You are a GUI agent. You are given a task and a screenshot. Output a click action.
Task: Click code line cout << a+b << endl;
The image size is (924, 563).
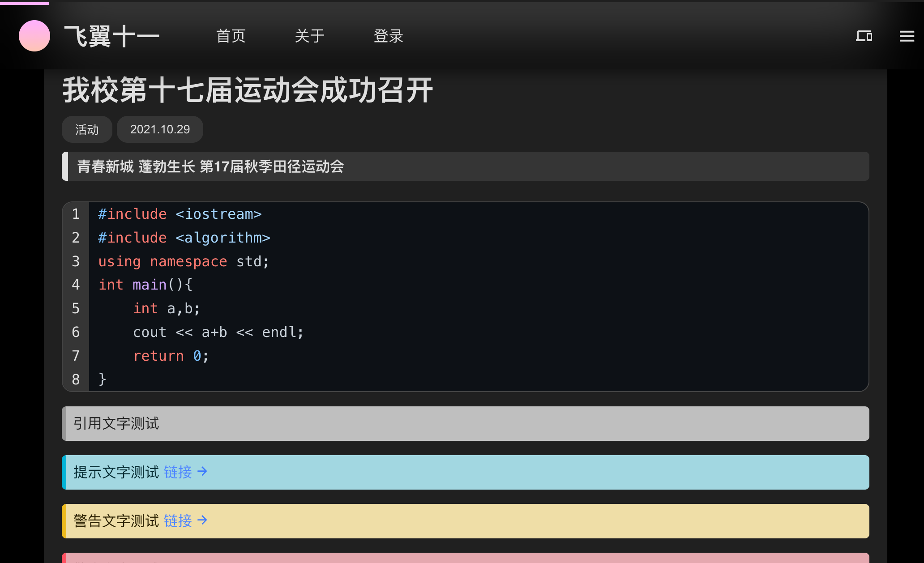(218, 332)
